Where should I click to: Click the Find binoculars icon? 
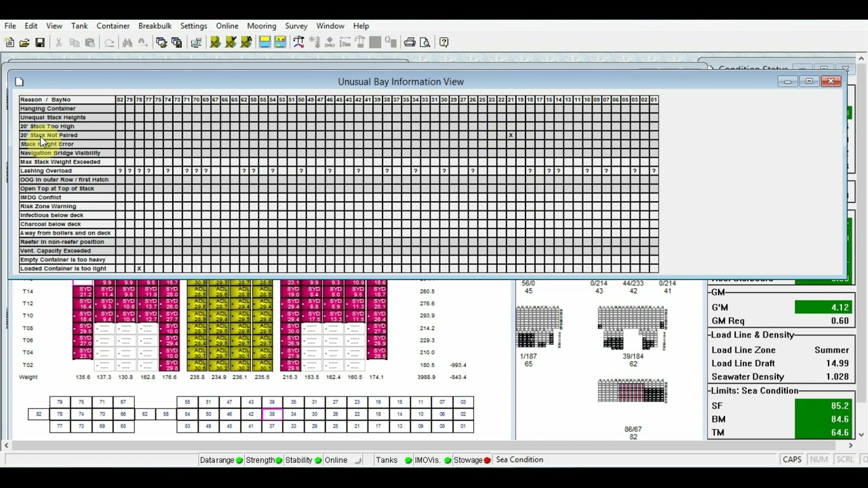127,43
